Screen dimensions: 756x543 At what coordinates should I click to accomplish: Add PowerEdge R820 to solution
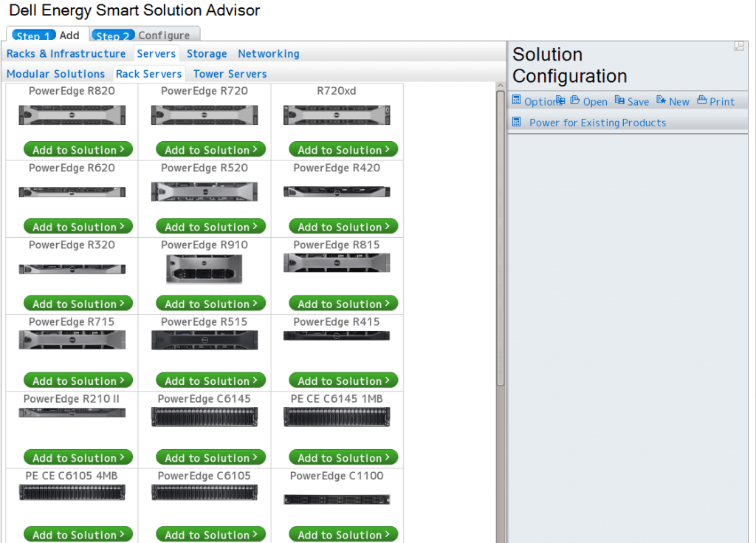click(x=78, y=150)
